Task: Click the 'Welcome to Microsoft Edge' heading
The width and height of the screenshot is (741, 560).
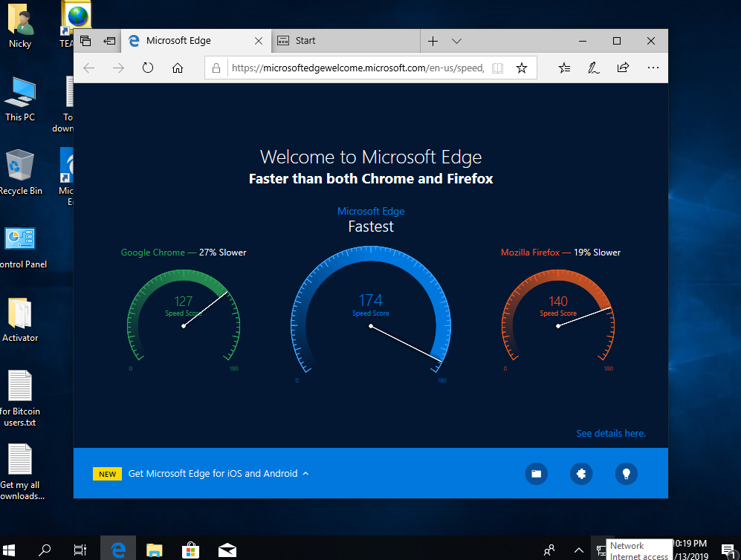Action: 371,157
